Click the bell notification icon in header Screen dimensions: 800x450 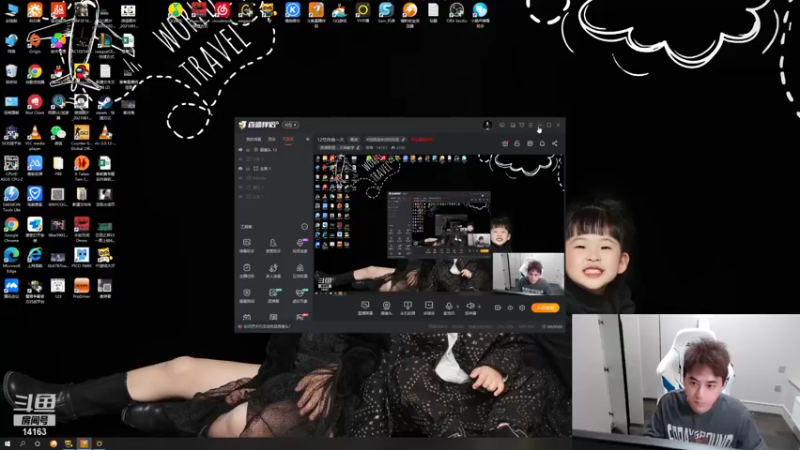(x=542, y=143)
